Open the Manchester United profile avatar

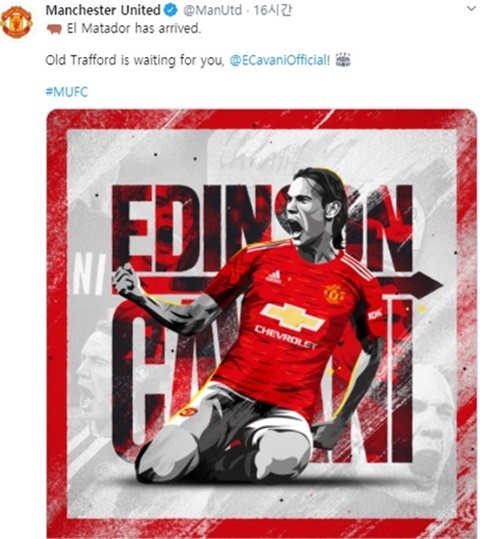(17, 22)
